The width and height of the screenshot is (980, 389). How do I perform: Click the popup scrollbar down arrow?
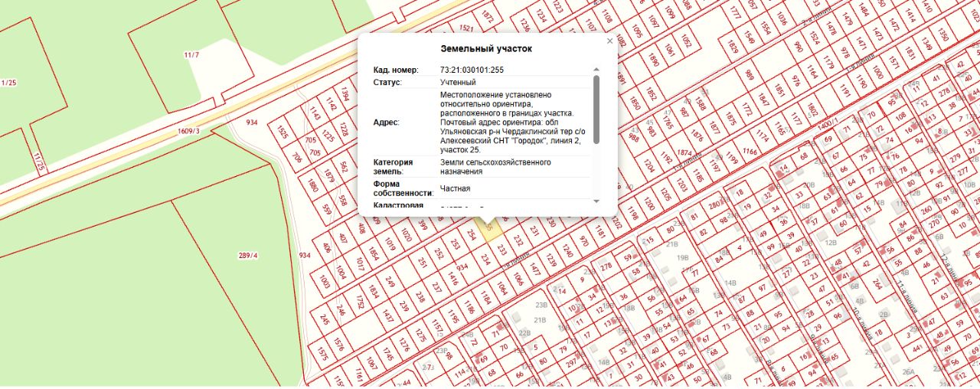coord(596,201)
